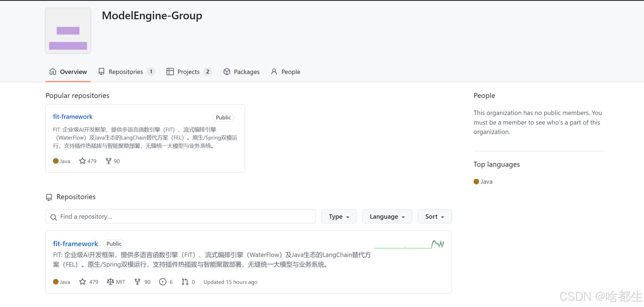Open fit-framework link in repository list

pos(75,244)
